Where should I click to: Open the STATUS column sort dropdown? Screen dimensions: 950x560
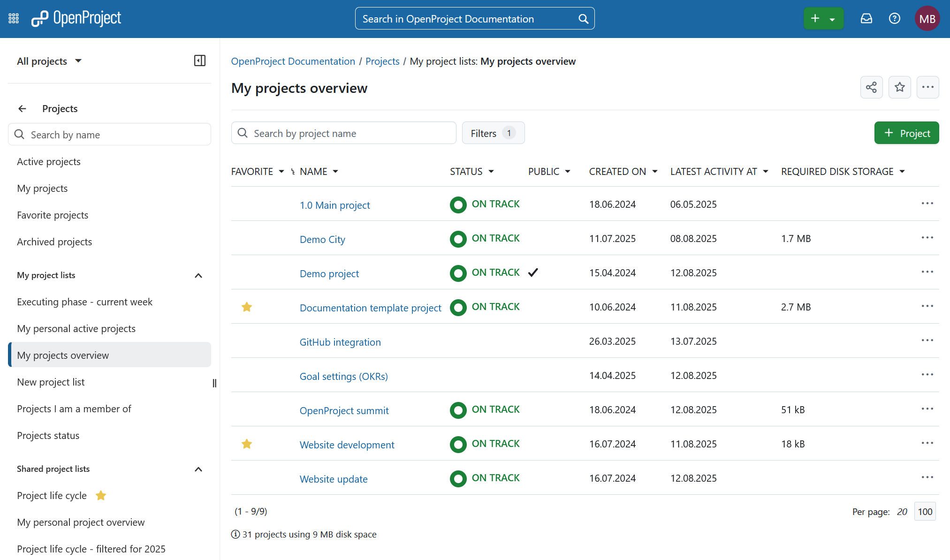pyautogui.click(x=491, y=171)
